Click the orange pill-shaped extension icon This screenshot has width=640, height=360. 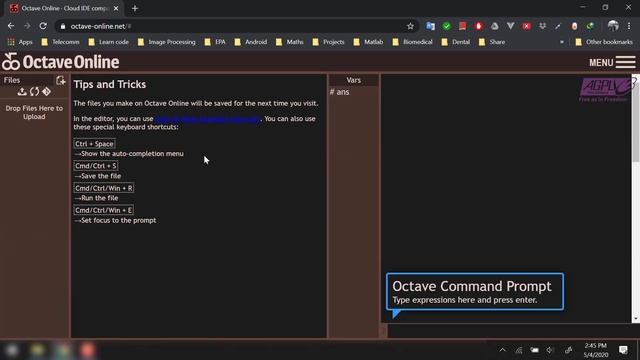tap(574, 26)
